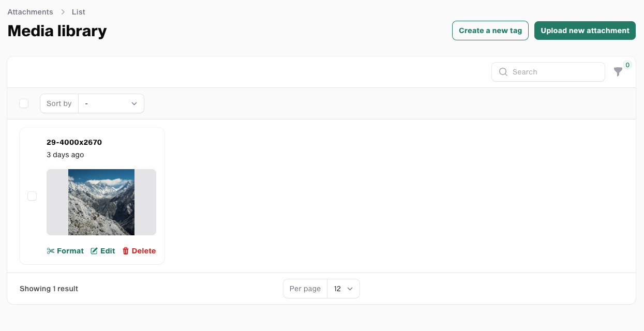Check the select-all checkbox above the list
Screen dimensions: 644x331
coord(24,103)
